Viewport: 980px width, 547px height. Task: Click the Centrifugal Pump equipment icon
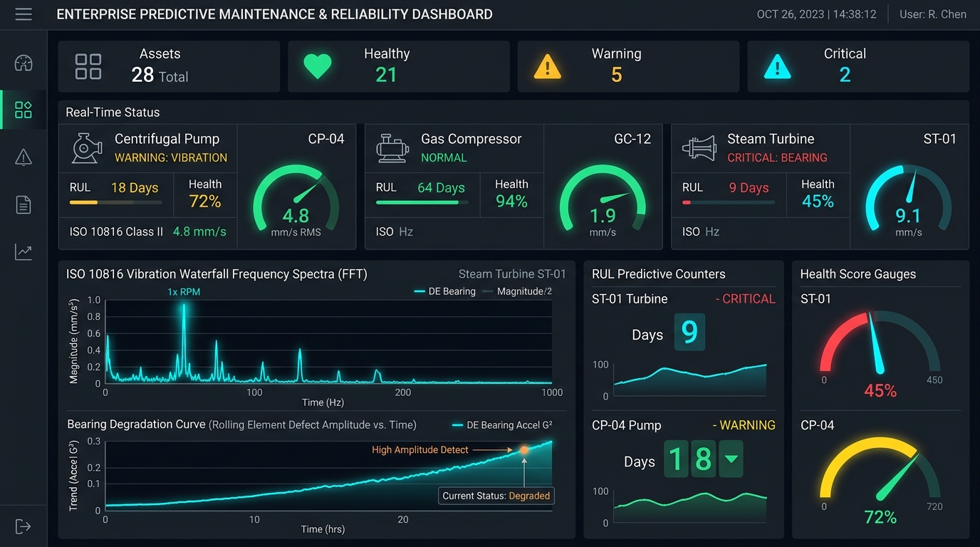[87, 148]
